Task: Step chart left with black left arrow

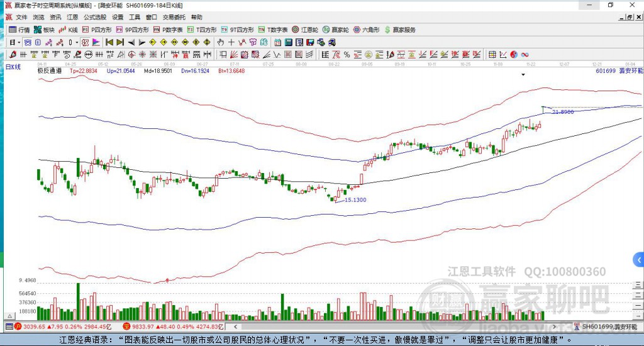Action: [x=131, y=42]
